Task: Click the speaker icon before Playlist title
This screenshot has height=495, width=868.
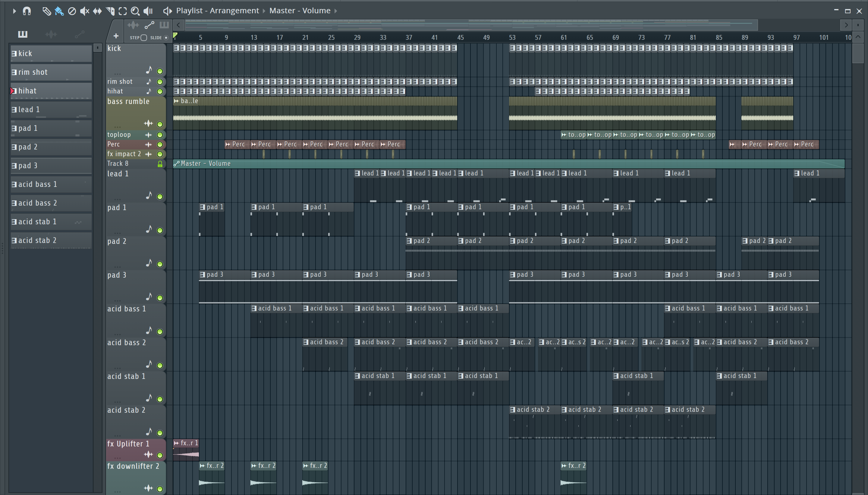Action: coord(167,11)
